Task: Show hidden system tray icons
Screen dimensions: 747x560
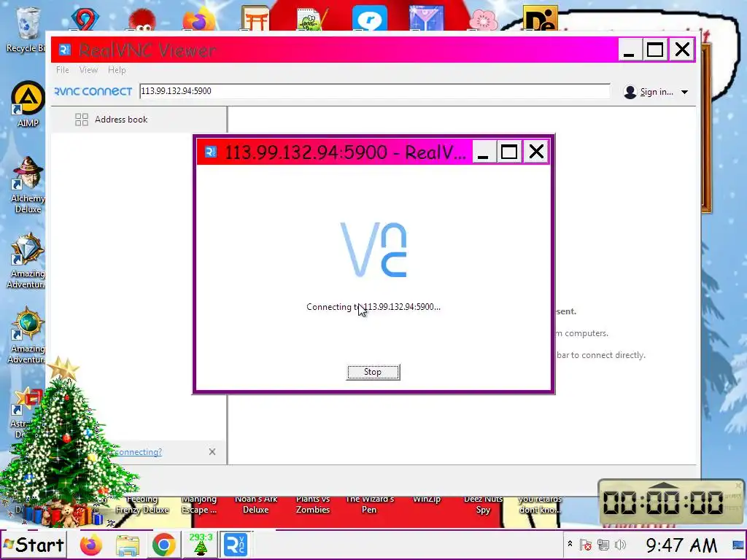Action: pyautogui.click(x=570, y=544)
